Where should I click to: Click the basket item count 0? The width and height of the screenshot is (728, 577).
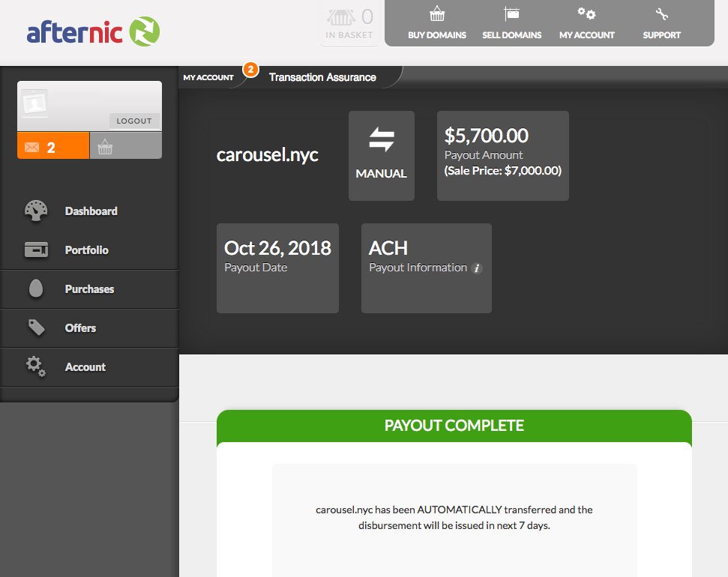pos(367,17)
